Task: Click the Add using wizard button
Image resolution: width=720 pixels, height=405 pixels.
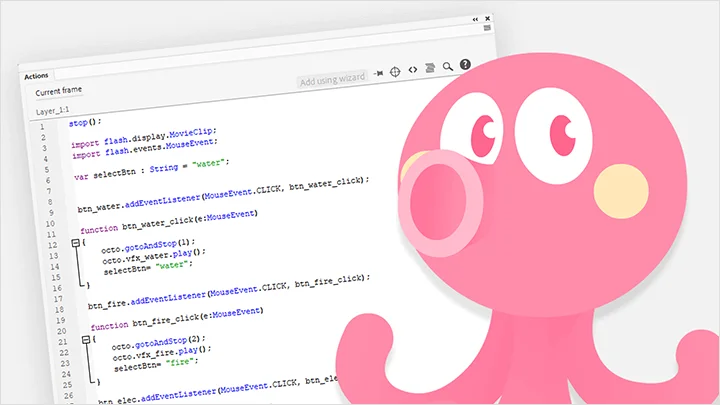Action: point(332,80)
